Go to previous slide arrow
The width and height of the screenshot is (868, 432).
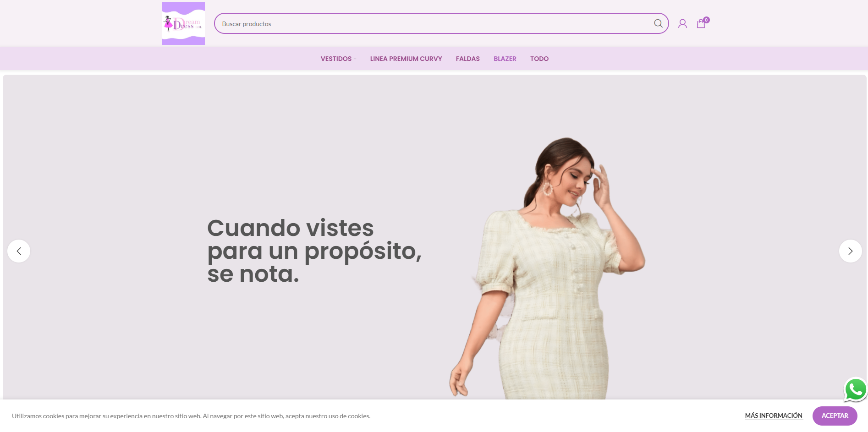[x=19, y=251]
